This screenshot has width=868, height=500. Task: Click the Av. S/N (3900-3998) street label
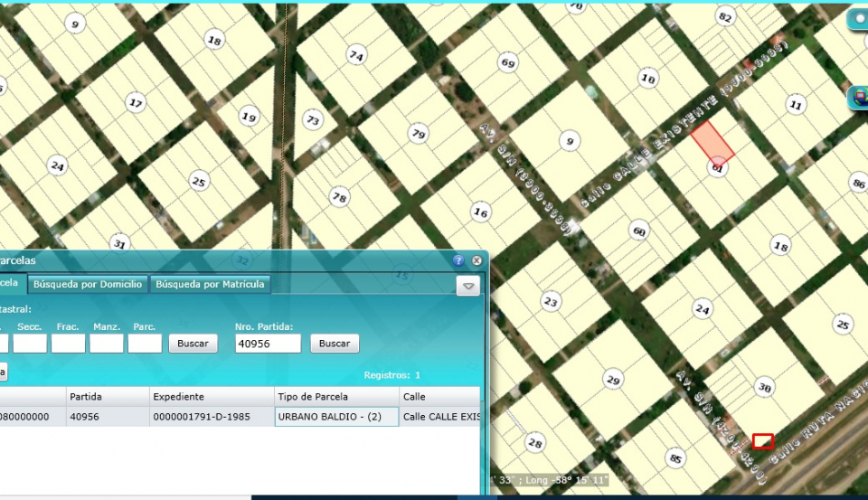(x=524, y=179)
